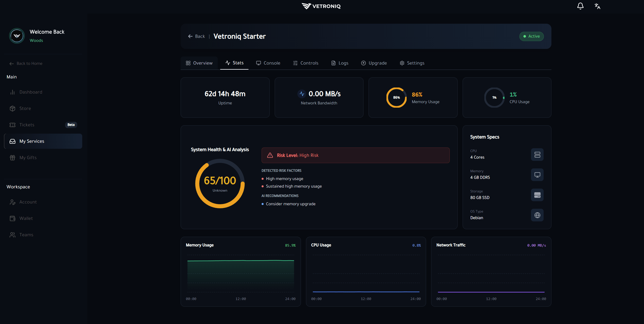644x324 pixels.
Task: Click the Storage drive icon in System Specs
Action: coord(537,195)
